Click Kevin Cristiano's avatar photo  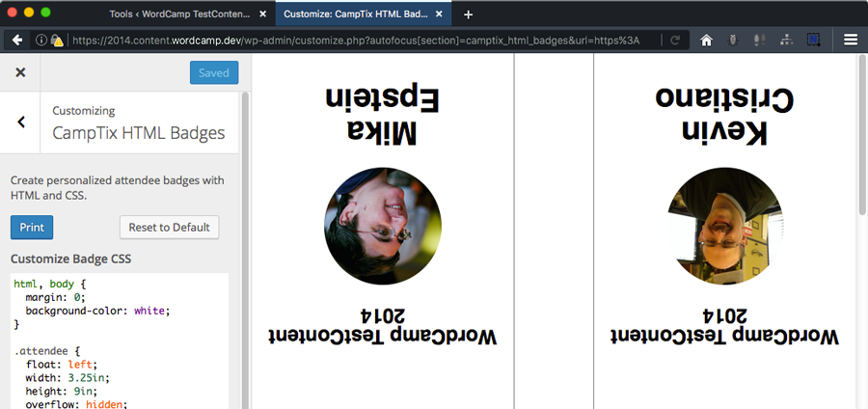point(725,227)
